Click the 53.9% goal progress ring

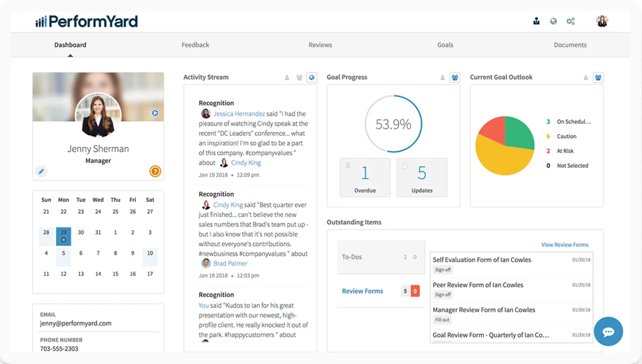click(393, 122)
